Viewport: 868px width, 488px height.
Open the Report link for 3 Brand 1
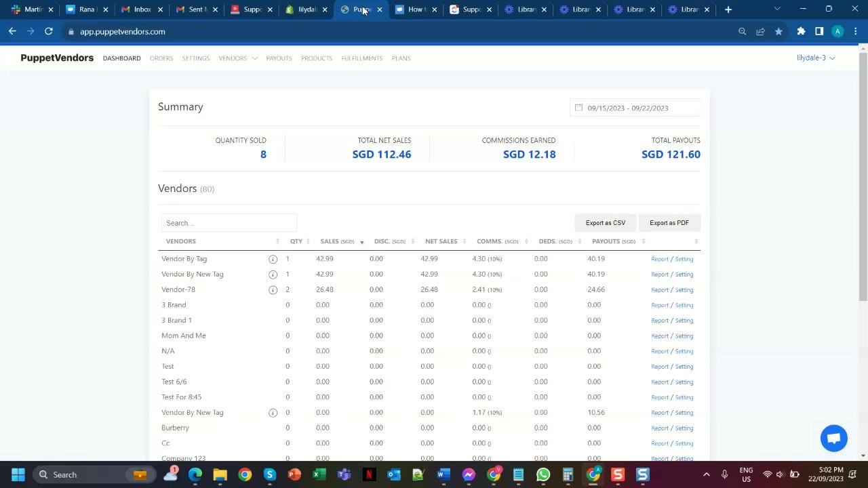pos(660,321)
